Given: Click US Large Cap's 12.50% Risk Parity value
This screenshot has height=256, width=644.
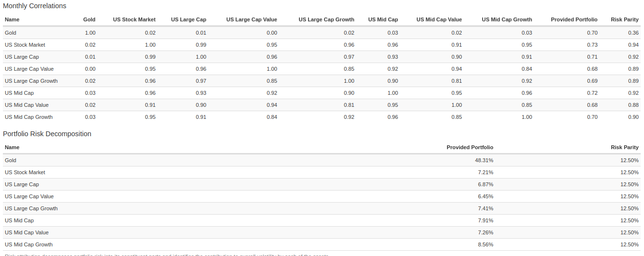Looking at the screenshot, I should point(629,184).
